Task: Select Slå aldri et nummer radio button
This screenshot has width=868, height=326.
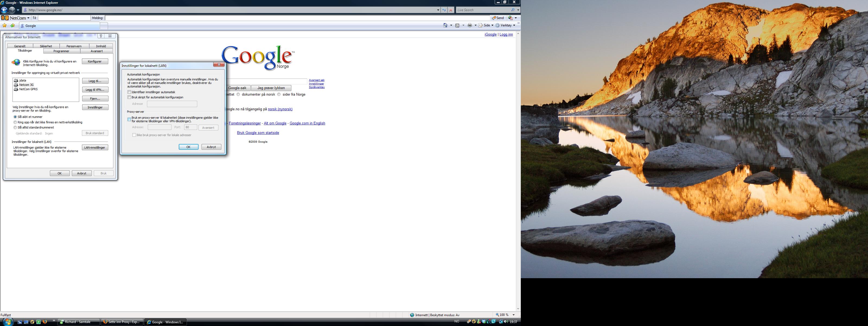Action: [x=15, y=117]
